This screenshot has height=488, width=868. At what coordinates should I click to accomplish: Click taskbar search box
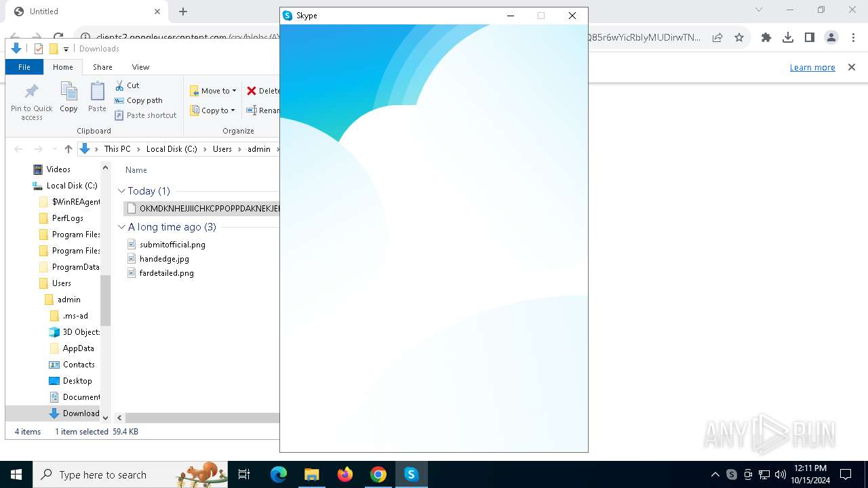131,474
